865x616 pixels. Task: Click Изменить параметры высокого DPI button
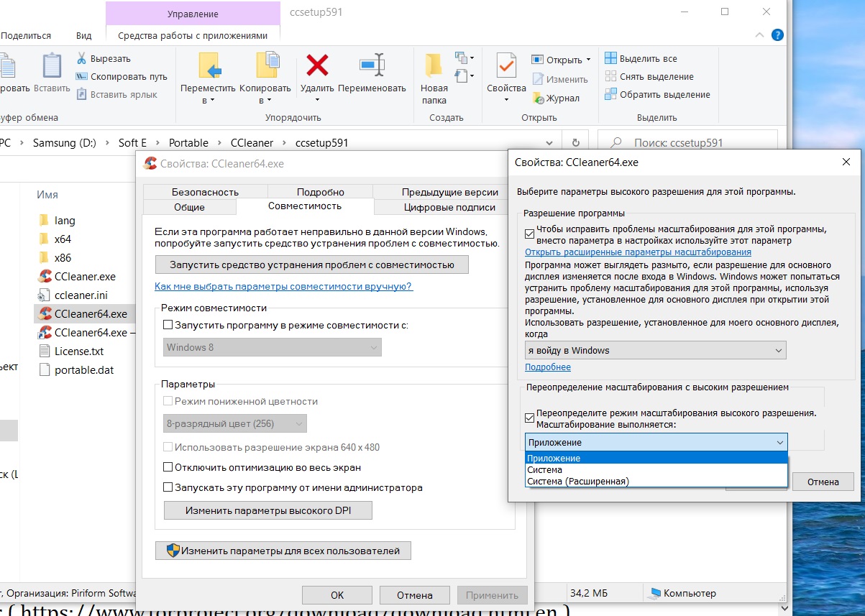click(x=268, y=510)
